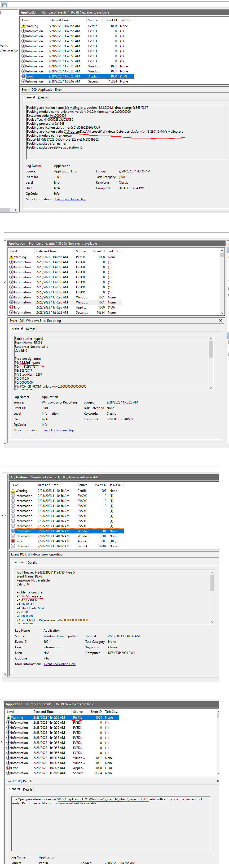Close the Event 1001 pane showing fault bucket type 0
This screenshot has height=868, width=229.
(221, 320)
